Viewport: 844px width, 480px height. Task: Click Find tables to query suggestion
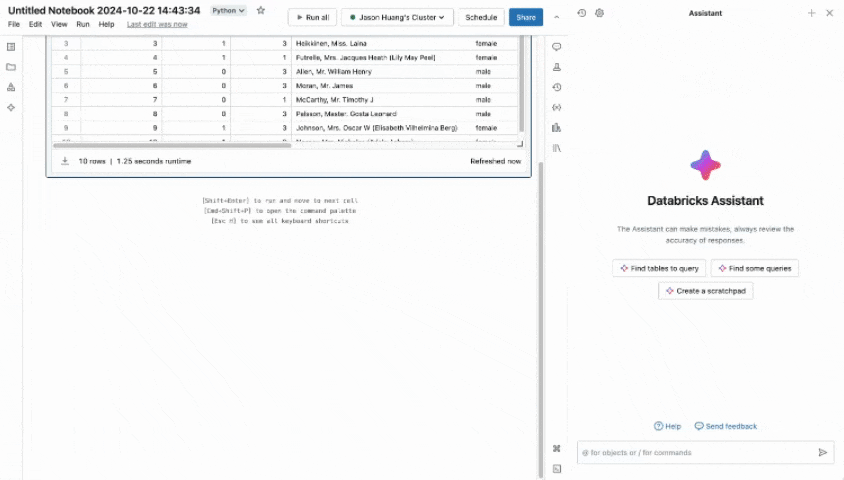click(x=659, y=268)
